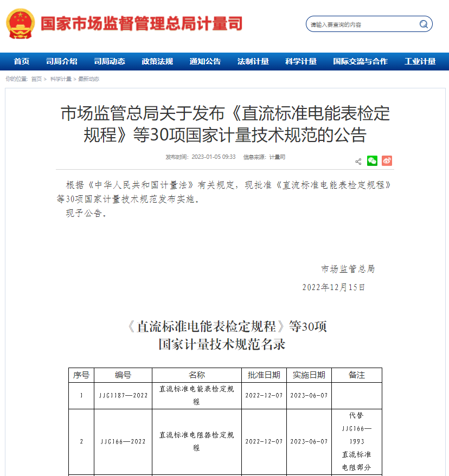Screen dimensions: 449x476
Task: Focus the search input box
Action: [x=362, y=24]
